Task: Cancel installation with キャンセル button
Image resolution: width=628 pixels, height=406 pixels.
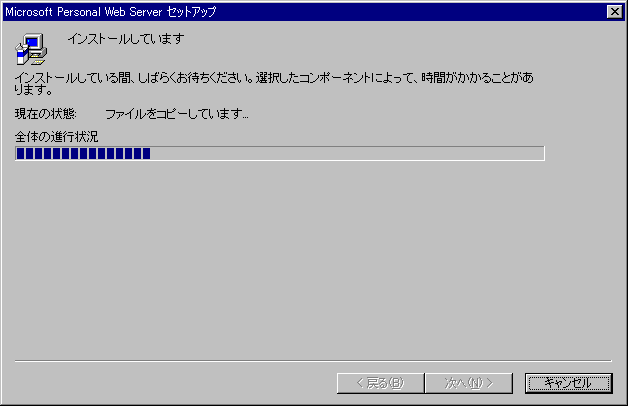Action: click(568, 383)
